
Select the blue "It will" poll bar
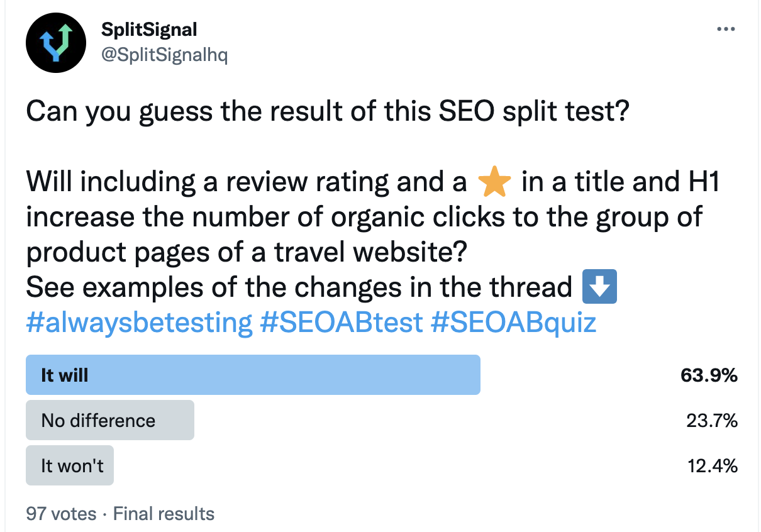point(253,375)
